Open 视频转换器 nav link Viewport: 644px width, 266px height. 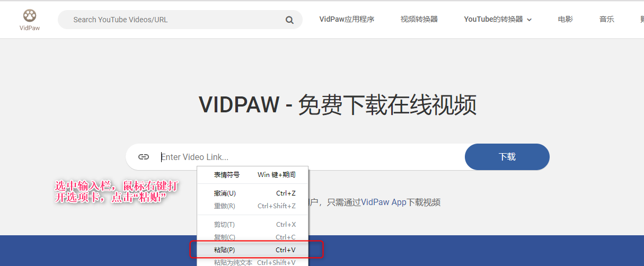419,19
